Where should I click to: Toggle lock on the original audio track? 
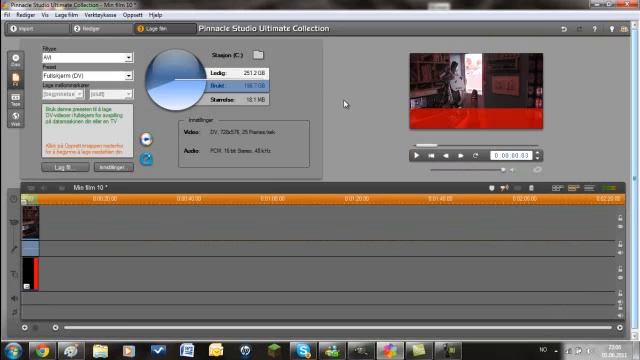[x=620, y=244]
